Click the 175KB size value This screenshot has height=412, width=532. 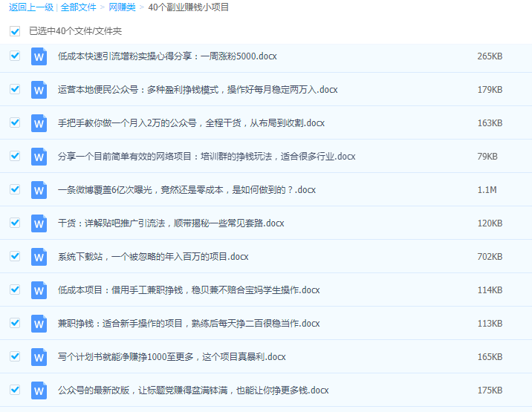pyautogui.click(x=490, y=390)
